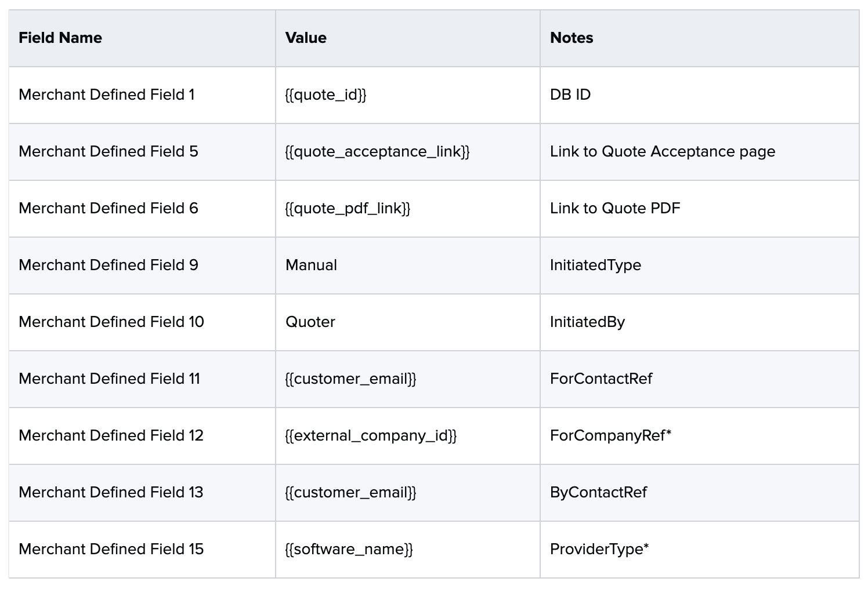Screen dimensions: 868x589
Task: Select the InitiatedBy note text
Action: (x=587, y=322)
